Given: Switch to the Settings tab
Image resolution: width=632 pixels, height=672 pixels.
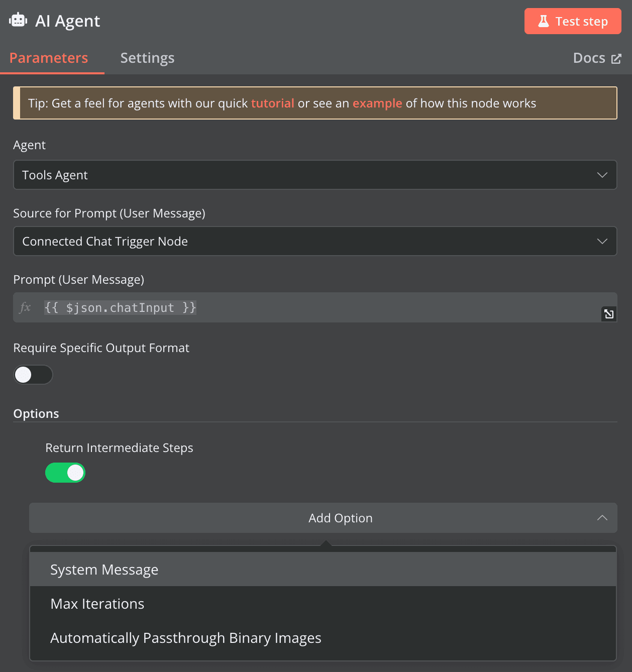Looking at the screenshot, I should tap(147, 58).
